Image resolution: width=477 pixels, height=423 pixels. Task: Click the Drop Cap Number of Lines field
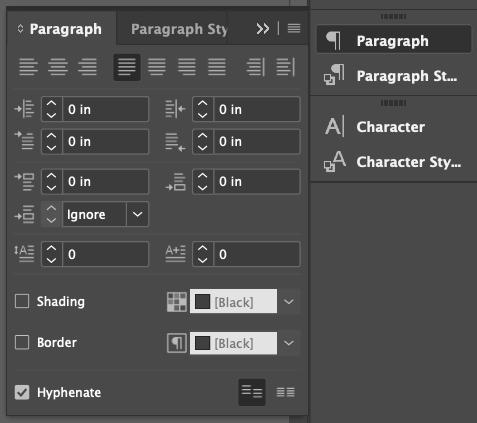(x=105, y=254)
